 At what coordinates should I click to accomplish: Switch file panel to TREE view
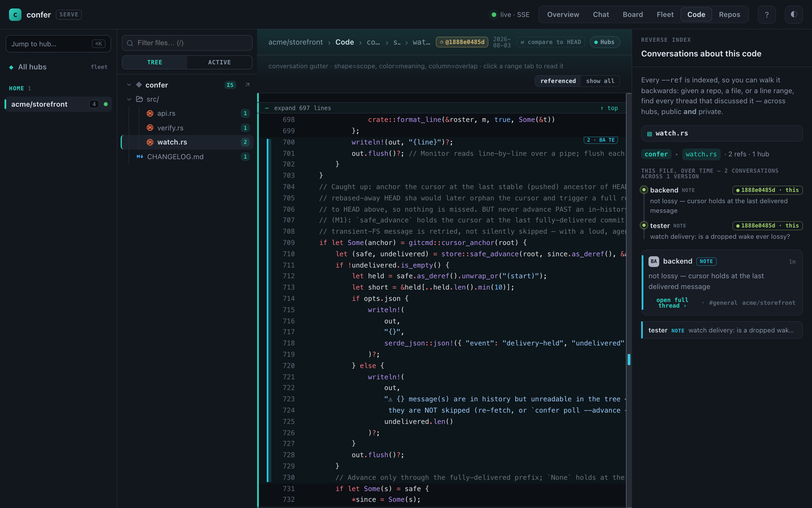pos(154,62)
